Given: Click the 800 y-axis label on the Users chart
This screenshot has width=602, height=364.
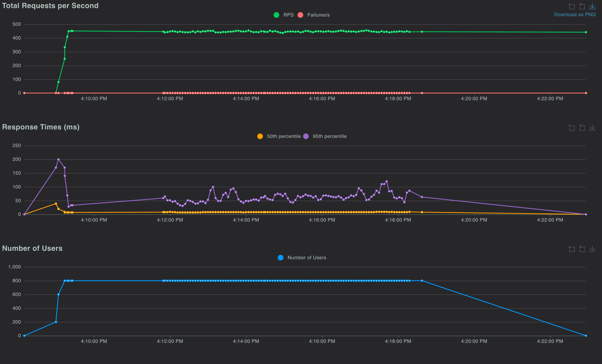Looking at the screenshot, I should pyautogui.click(x=17, y=281).
